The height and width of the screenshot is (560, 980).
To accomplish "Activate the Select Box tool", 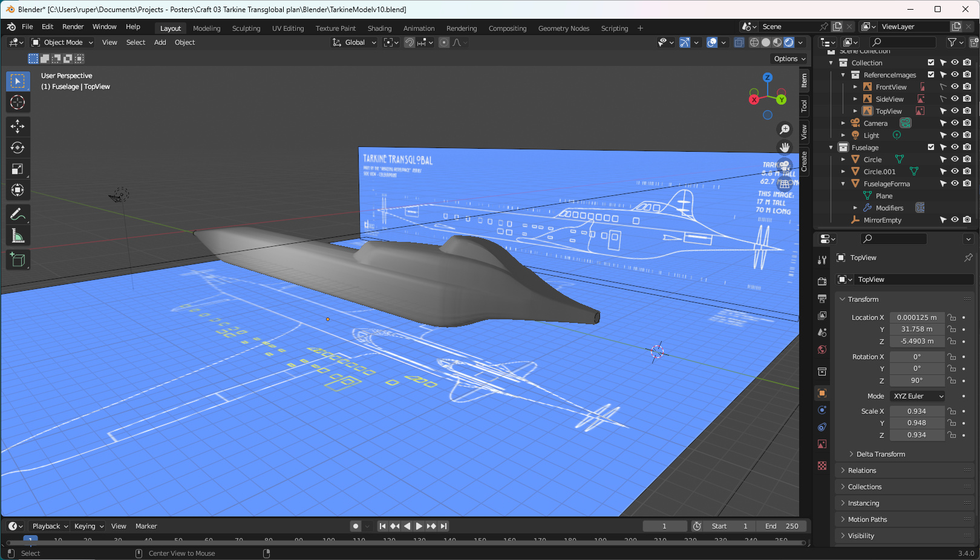I will 18,80.
